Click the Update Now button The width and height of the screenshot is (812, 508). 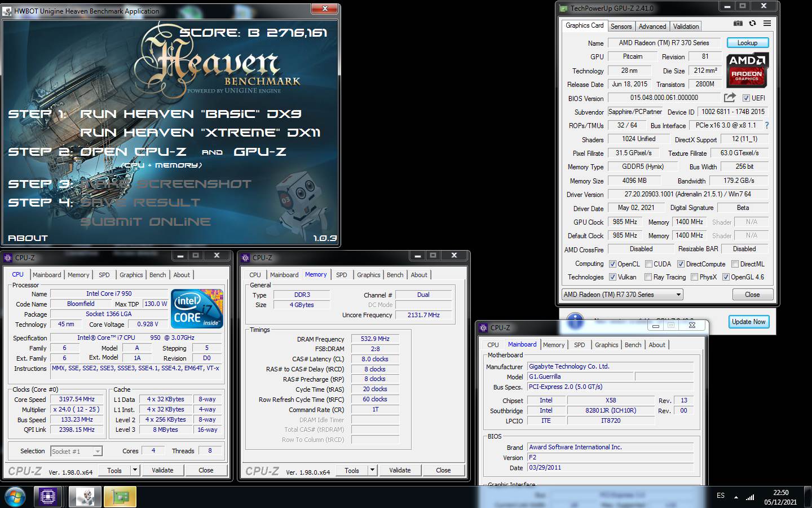748,322
